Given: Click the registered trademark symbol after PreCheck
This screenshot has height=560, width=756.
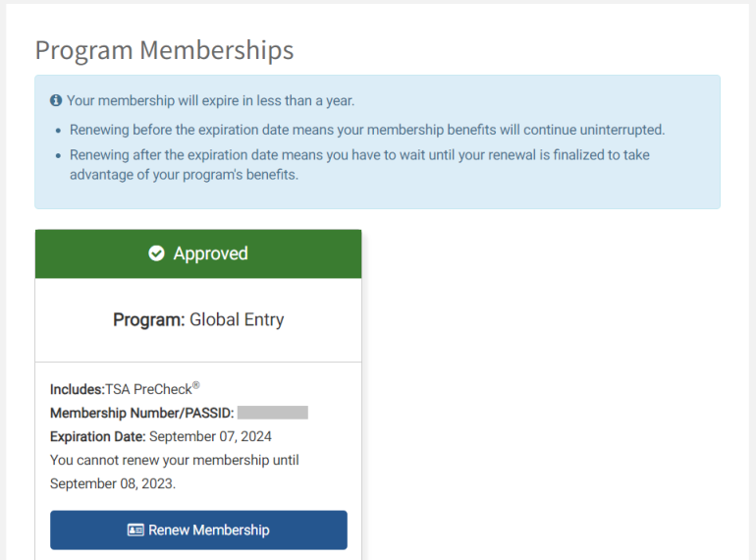Looking at the screenshot, I should [x=196, y=385].
